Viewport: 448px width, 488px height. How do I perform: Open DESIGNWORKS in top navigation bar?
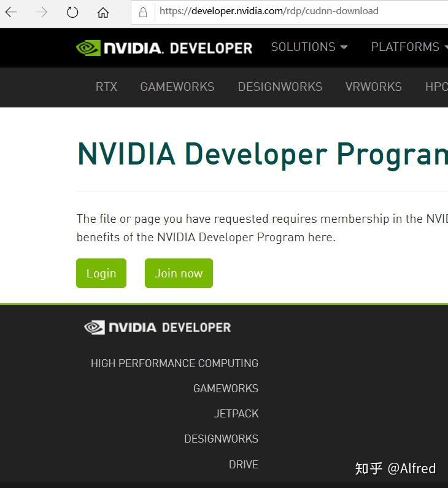click(280, 87)
